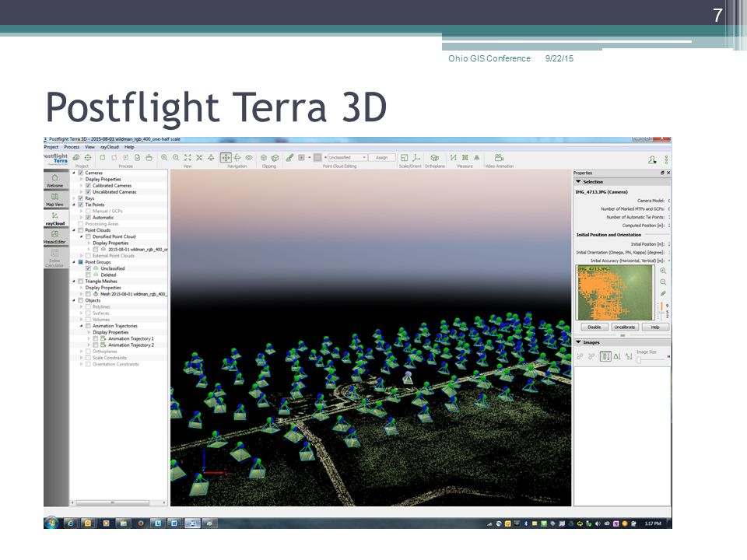Viewport: 747px width, 560px height.
Task: Open the Project menu
Action: 51,147
